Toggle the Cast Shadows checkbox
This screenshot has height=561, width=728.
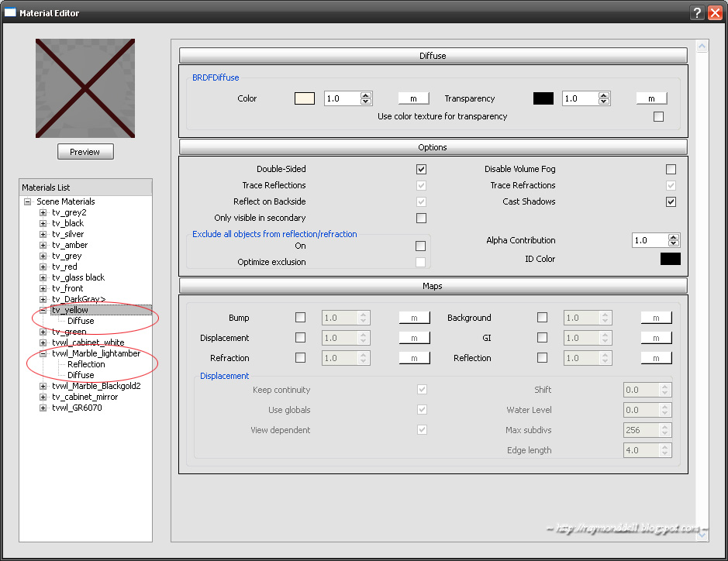pos(671,201)
